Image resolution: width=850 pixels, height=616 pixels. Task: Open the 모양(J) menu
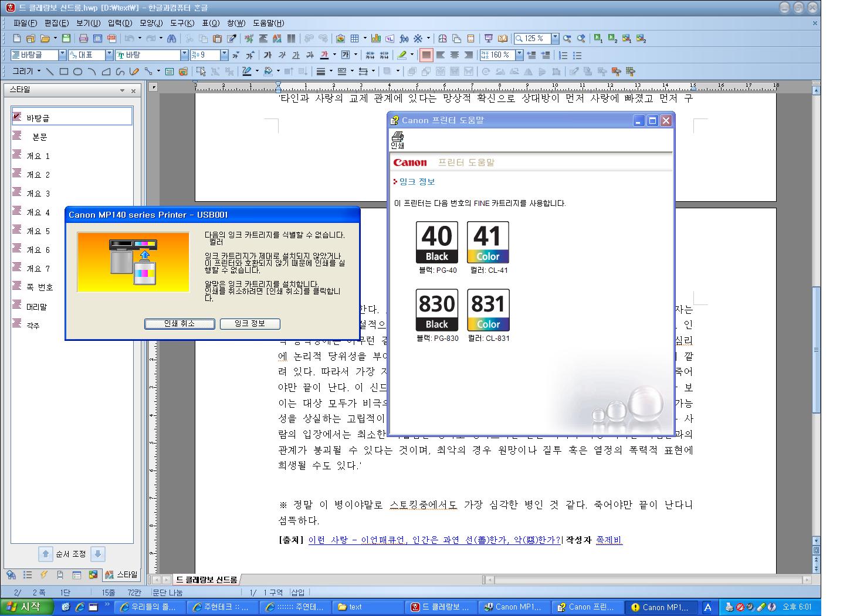click(x=151, y=23)
